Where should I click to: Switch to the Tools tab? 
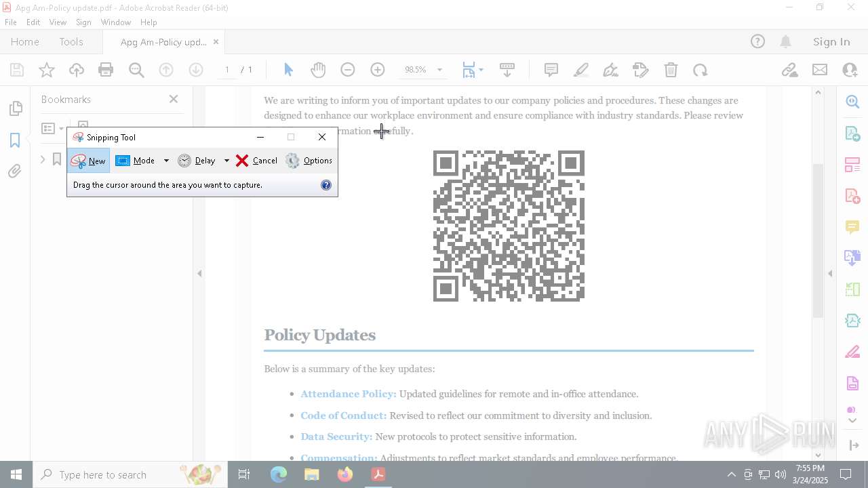pyautogui.click(x=71, y=41)
